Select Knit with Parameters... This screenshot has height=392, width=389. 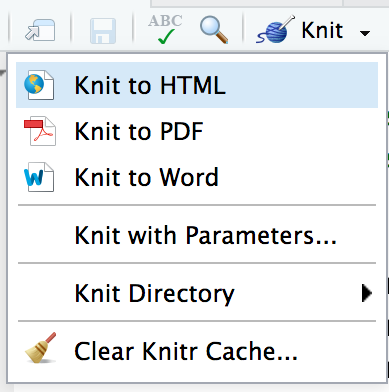(x=197, y=235)
